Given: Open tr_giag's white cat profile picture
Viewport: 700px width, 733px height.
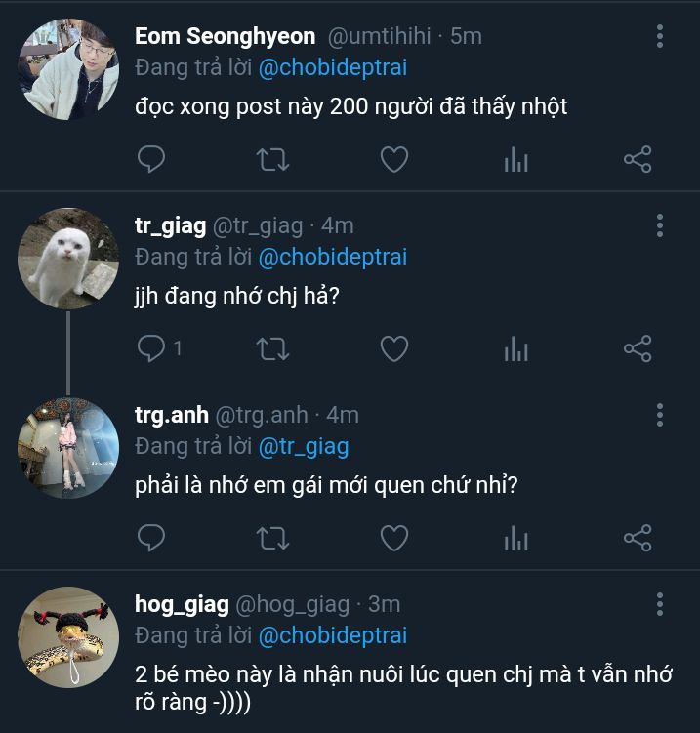Looking at the screenshot, I should (x=68, y=258).
